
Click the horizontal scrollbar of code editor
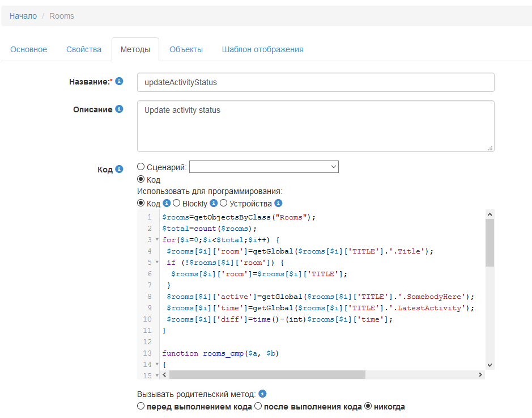(266, 375)
